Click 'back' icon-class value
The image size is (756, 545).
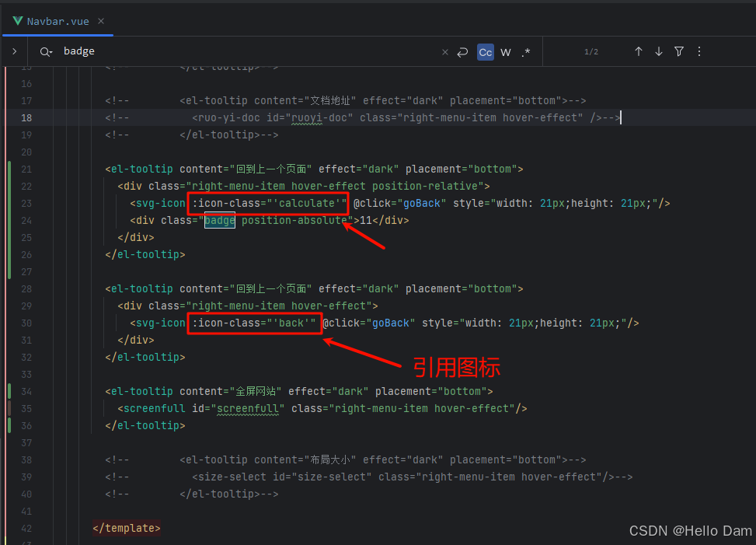(x=291, y=323)
